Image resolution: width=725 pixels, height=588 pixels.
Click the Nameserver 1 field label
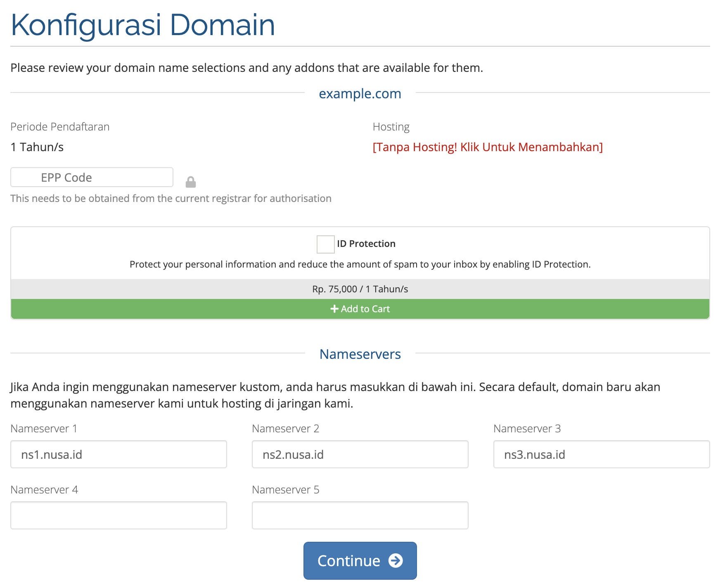pyautogui.click(x=44, y=429)
